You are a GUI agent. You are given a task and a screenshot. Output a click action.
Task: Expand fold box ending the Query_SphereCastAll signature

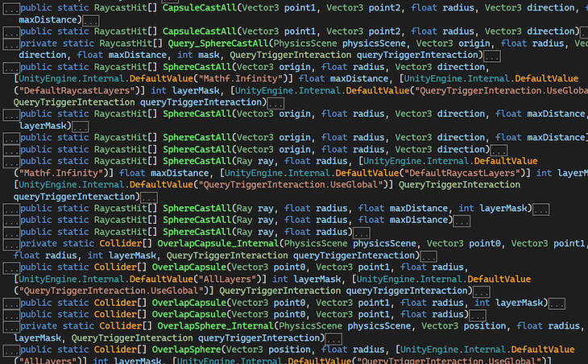coord(492,56)
